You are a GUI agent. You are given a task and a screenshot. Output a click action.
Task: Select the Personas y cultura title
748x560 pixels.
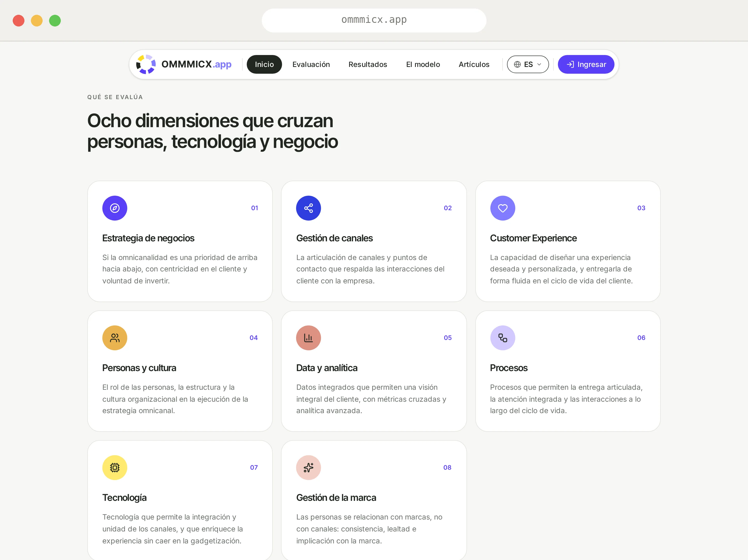(x=139, y=368)
